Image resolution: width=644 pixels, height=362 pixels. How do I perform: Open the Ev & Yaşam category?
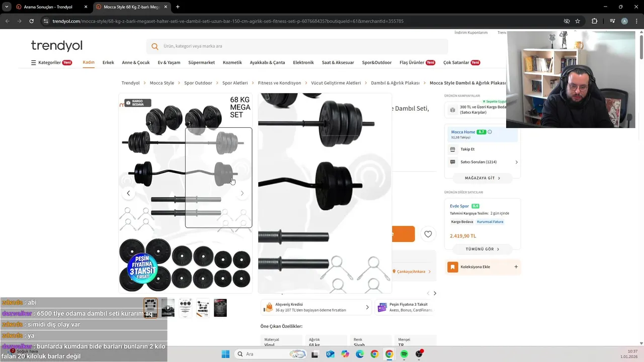(x=169, y=62)
